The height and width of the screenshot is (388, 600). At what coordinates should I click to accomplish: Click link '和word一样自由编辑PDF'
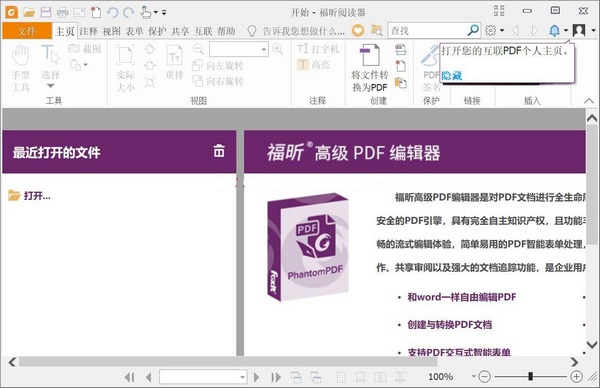click(461, 297)
